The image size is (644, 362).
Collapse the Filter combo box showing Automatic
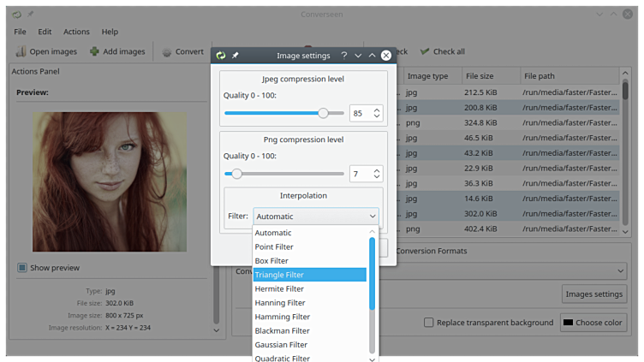point(316,217)
